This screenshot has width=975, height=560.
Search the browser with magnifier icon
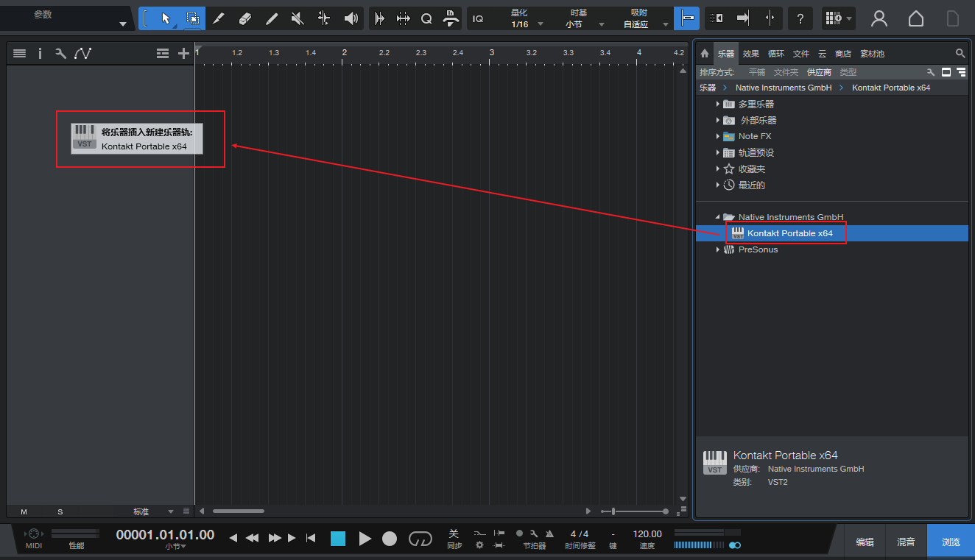[960, 54]
